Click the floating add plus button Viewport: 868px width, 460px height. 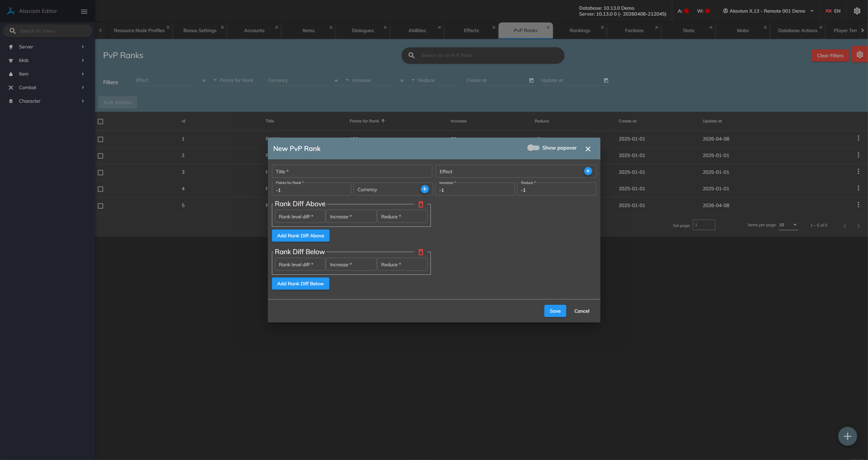tap(847, 436)
